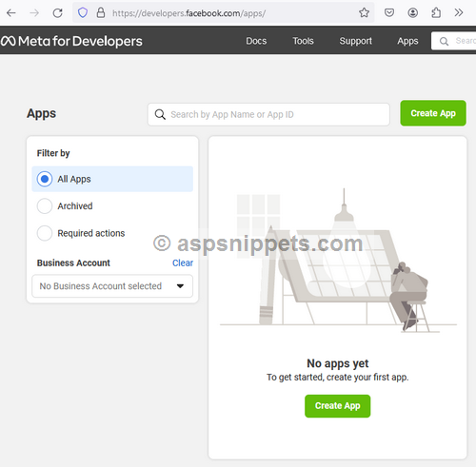Click the header search field
Viewport: 476px width, 467px height.
coord(454,41)
